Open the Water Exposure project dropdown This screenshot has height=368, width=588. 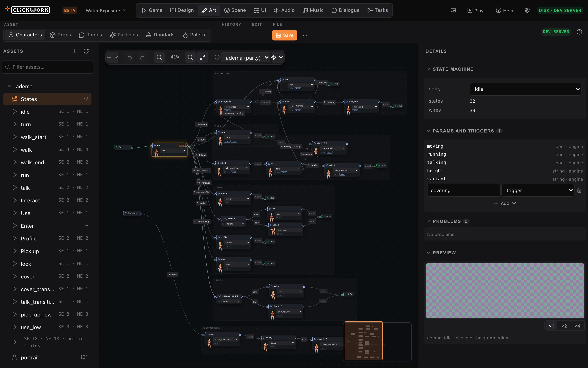pos(106,10)
